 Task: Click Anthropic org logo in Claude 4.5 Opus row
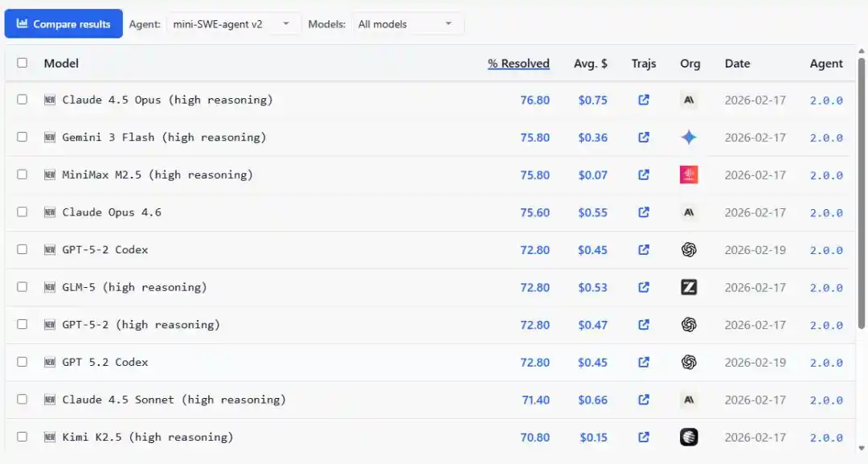(x=689, y=100)
